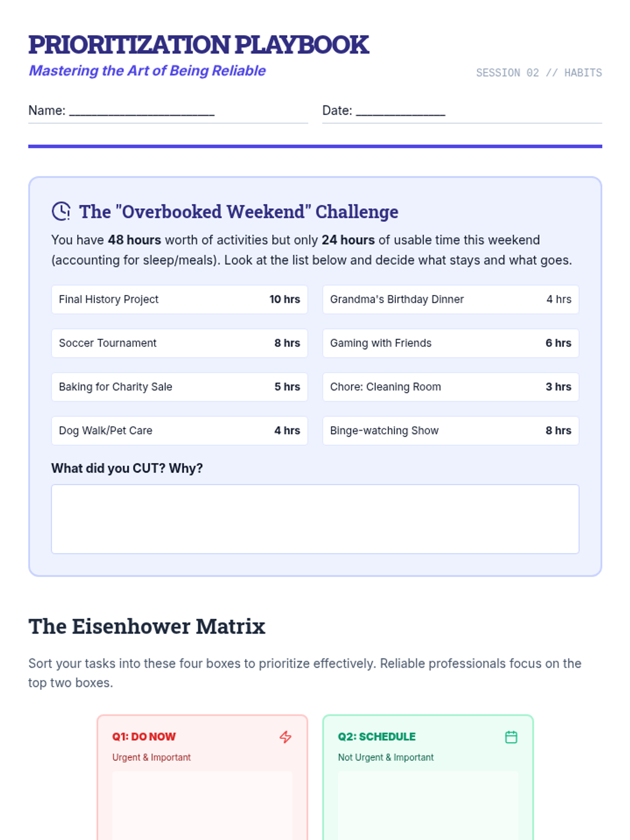Select the Gaming with Friends card
630x840 pixels.
(x=451, y=343)
